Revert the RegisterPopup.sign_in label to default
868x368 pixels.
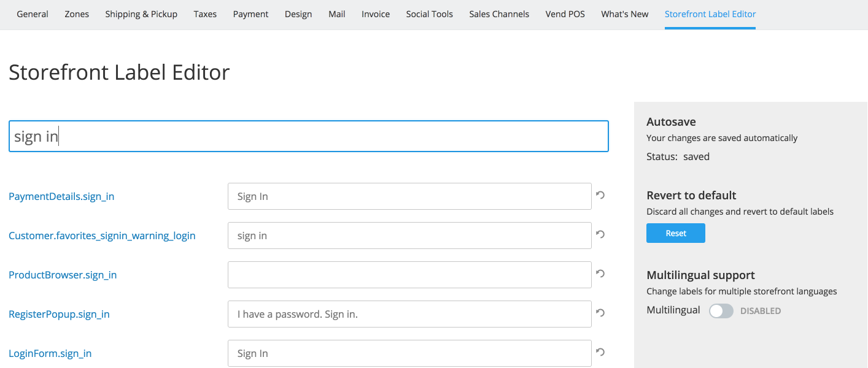pos(600,313)
